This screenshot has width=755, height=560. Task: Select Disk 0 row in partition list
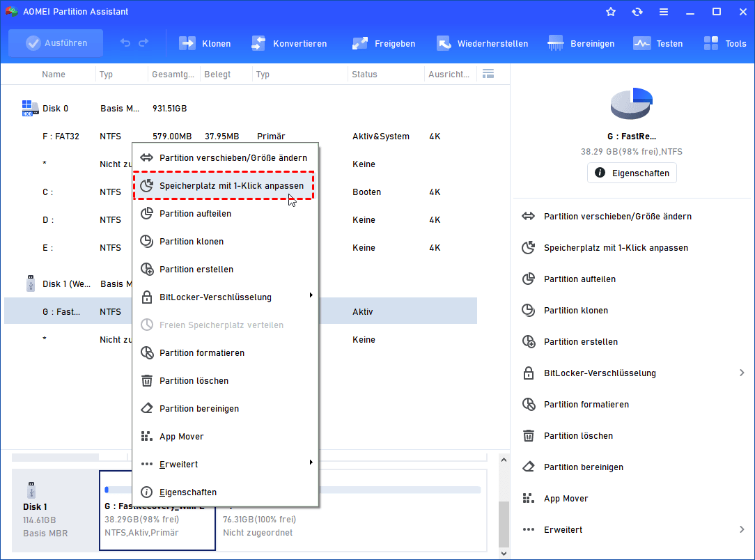(x=241, y=109)
